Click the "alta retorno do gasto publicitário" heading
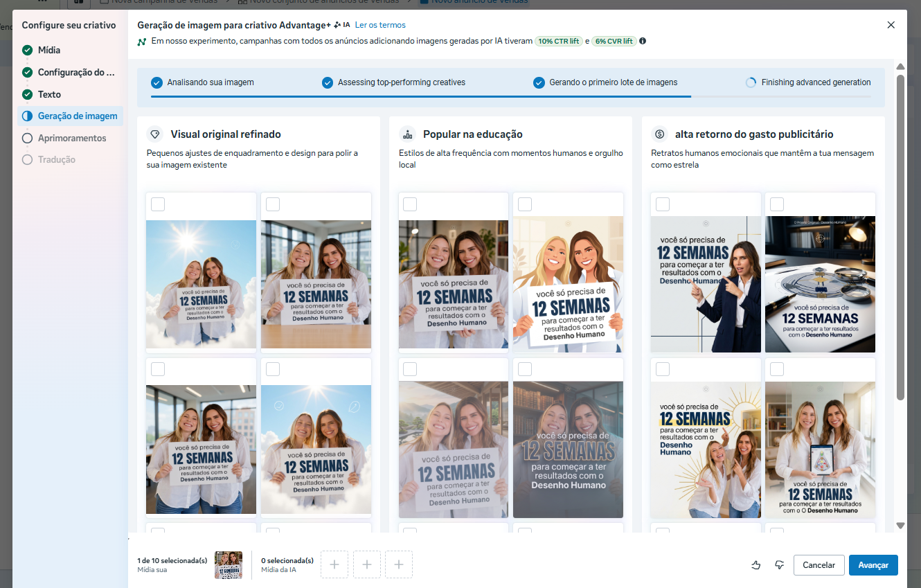 point(754,134)
